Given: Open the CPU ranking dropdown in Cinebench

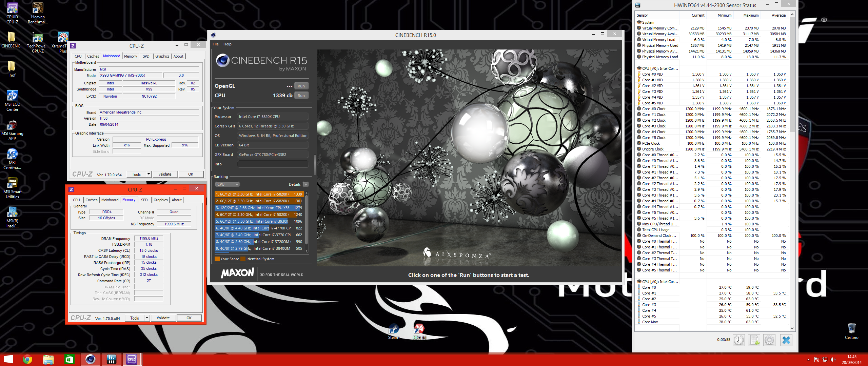Looking at the screenshot, I should point(227,184).
